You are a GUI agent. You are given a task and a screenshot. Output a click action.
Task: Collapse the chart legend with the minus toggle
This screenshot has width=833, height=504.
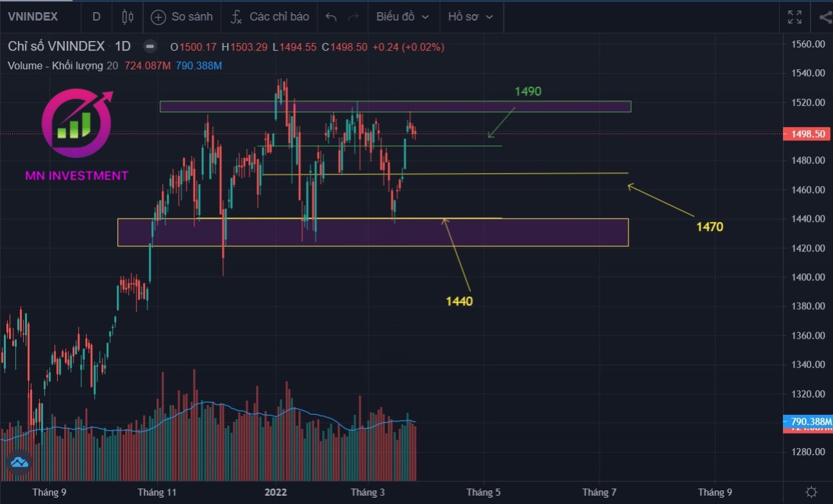point(150,47)
